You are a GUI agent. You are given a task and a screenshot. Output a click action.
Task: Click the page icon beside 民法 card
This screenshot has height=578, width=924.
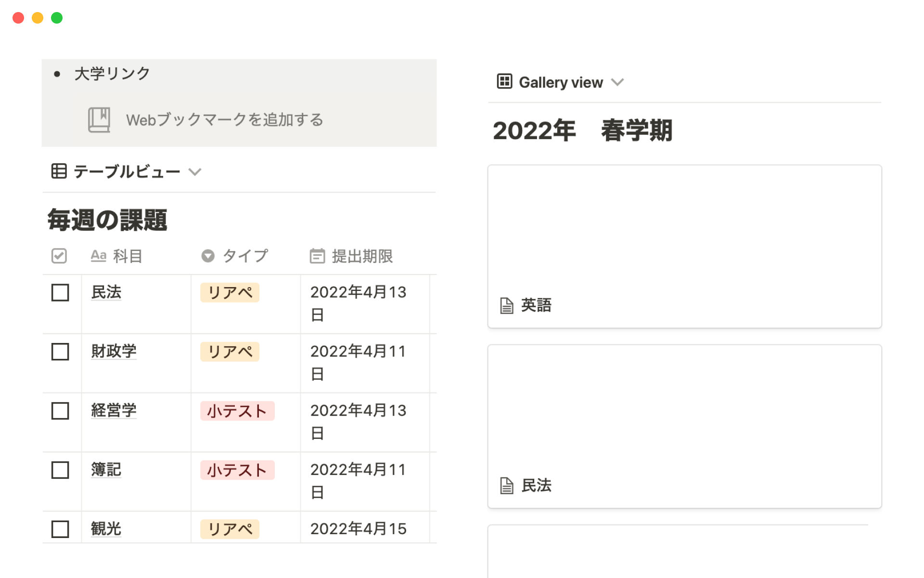point(506,486)
